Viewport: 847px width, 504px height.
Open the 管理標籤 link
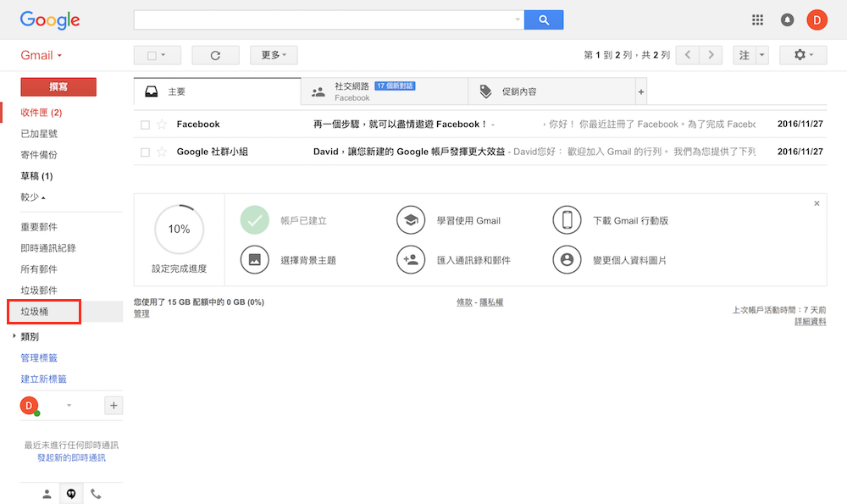39,357
